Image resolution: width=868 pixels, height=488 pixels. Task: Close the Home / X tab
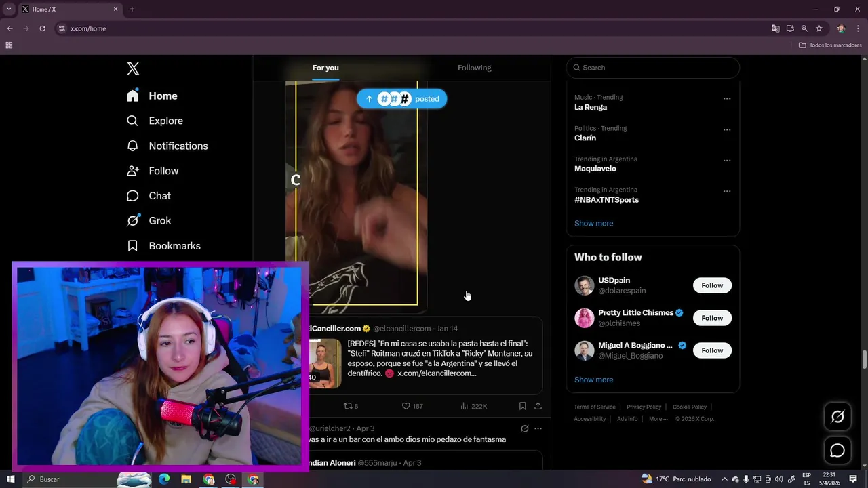pos(115,9)
